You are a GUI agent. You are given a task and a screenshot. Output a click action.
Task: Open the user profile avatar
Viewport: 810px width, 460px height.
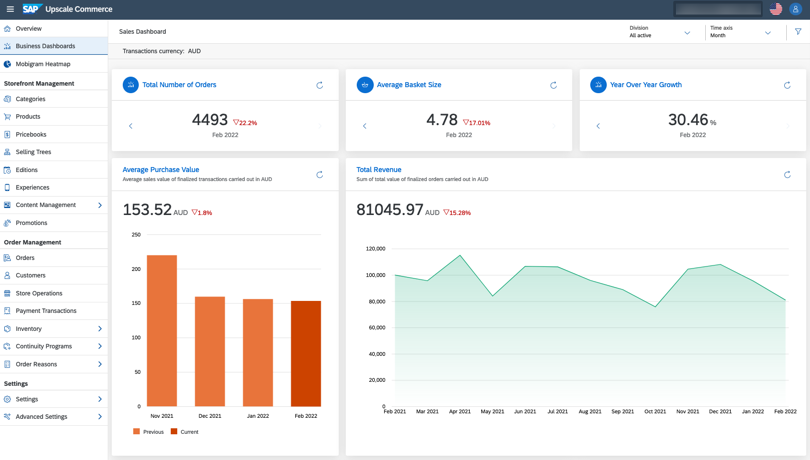coord(795,9)
